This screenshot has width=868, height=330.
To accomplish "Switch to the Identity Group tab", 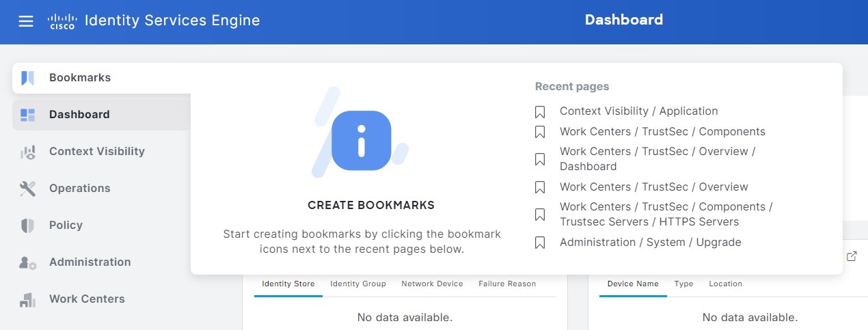I will (x=358, y=284).
